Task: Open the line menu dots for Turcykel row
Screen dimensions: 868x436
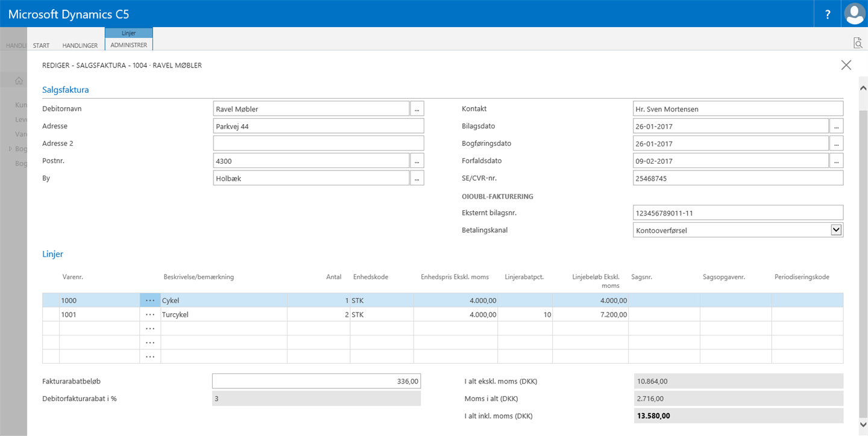Action: click(x=150, y=314)
